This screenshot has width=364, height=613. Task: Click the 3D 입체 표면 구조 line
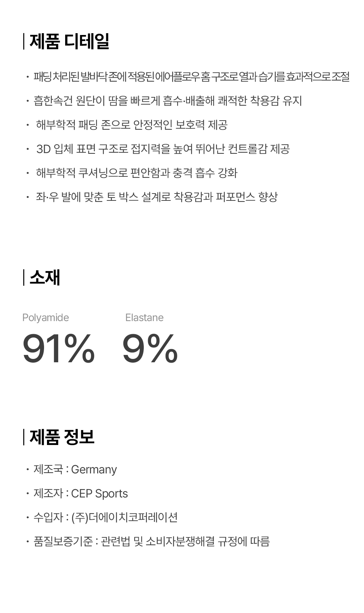pos(163,149)
